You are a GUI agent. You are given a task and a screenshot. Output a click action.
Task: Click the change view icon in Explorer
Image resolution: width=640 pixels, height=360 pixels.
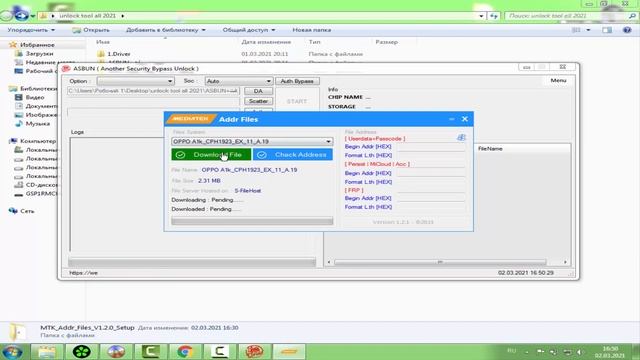(x=576, y=30)
